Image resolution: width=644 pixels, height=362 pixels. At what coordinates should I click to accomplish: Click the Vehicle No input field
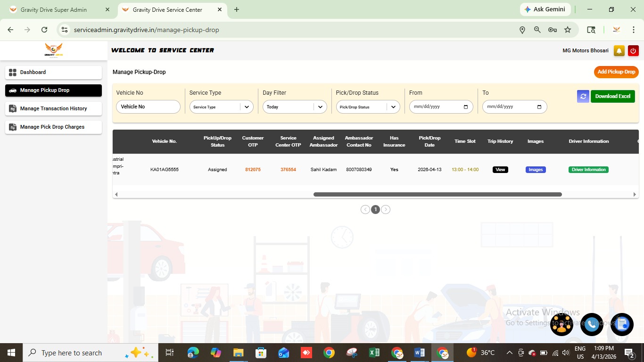(148, 107)
